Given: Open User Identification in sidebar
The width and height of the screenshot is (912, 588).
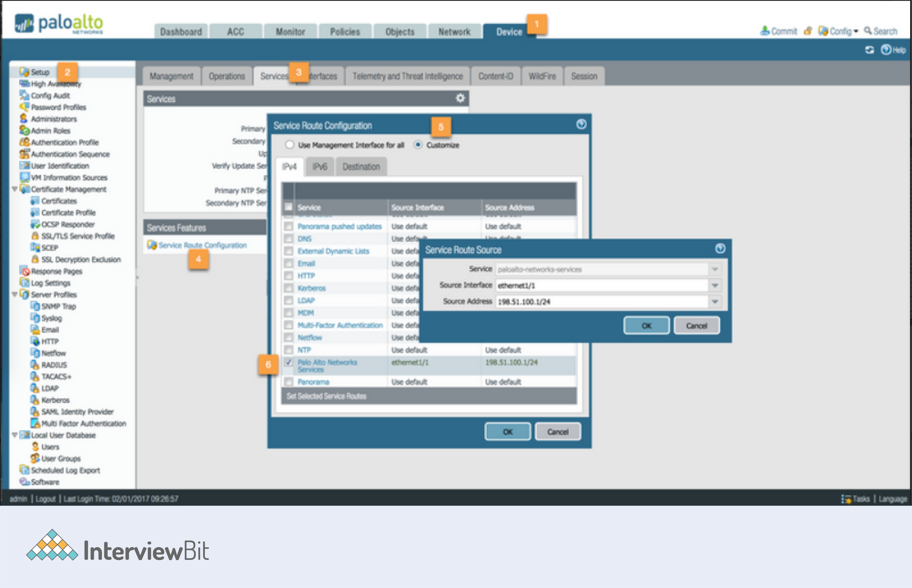Looking at the screenshot, I should click(54, 166).
